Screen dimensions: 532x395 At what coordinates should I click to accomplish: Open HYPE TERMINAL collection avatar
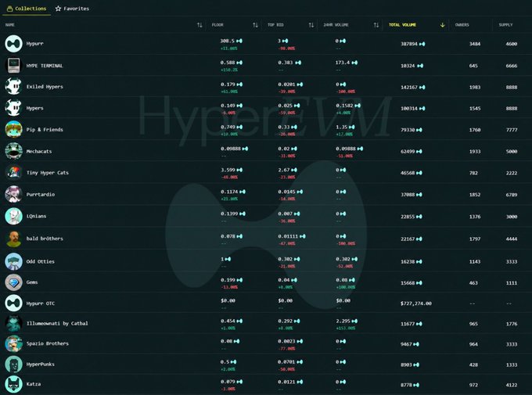[13, 66]
